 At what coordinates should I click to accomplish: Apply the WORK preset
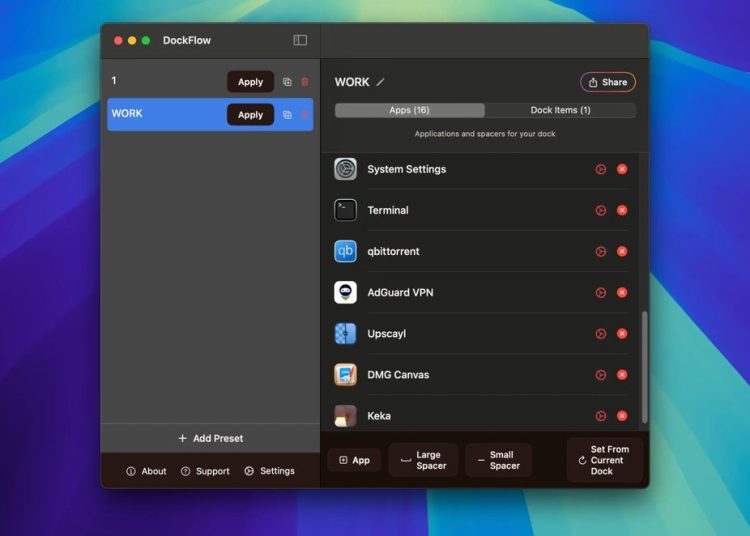pyautogui.click(x=250, y=115)
